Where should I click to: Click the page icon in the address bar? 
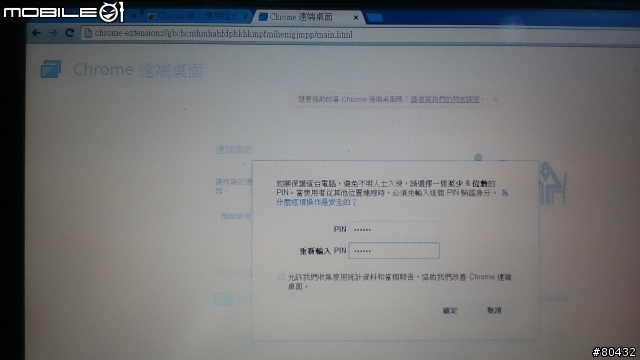[88, 33]
